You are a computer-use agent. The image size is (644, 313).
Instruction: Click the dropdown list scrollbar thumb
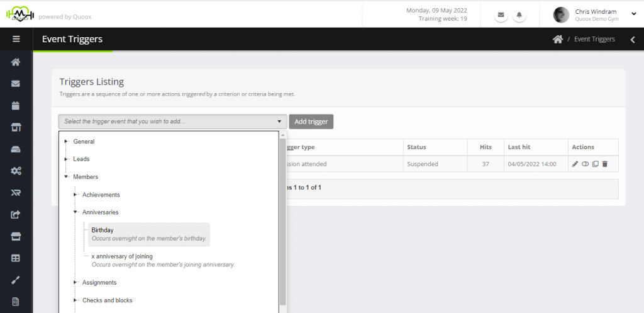(x=282, y=222)
